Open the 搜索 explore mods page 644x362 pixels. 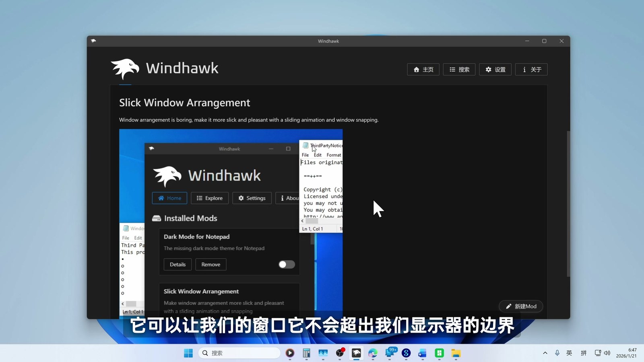click(x=459, y=70)
